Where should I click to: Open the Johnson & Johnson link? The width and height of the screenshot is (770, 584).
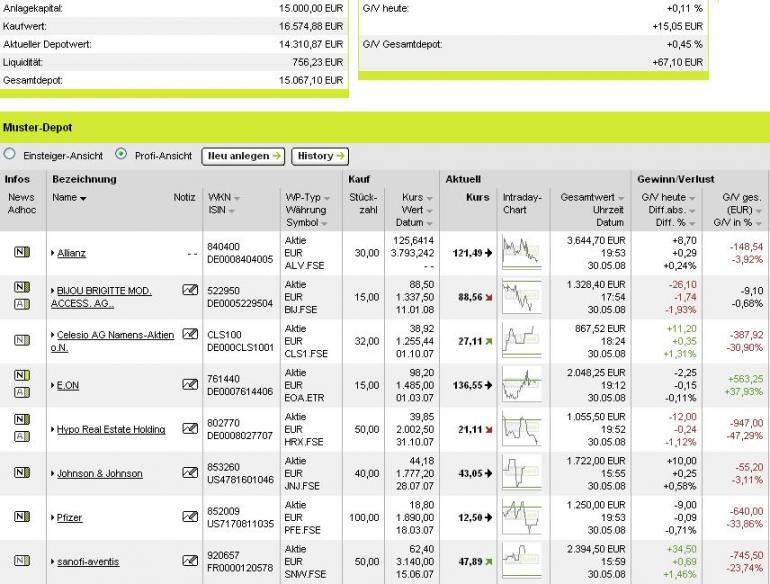click(x=100, y=473)
